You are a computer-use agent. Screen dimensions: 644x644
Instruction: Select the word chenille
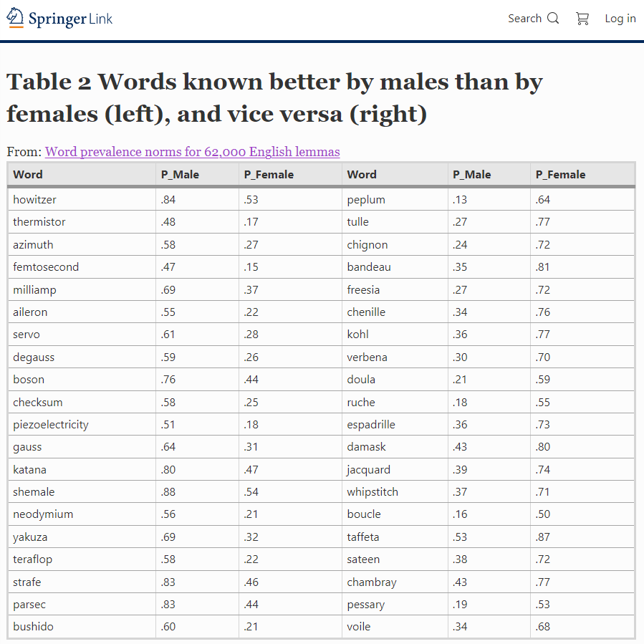(x=366, y=312)
